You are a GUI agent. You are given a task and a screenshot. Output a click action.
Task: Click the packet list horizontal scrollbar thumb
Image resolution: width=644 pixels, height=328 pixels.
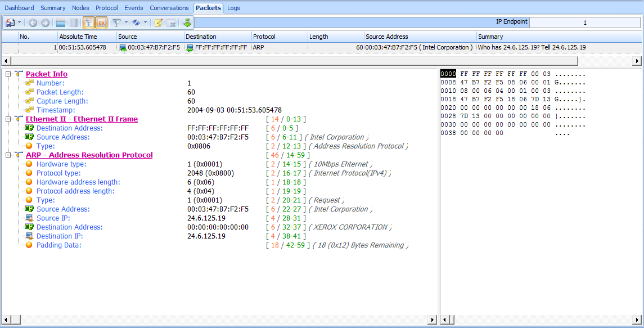click(x=294, y=61)
